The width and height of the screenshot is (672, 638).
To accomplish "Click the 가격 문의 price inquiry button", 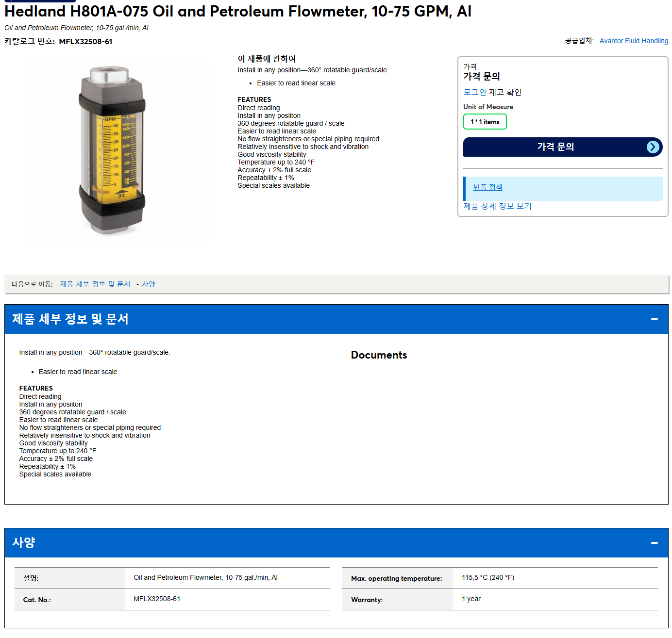I will click(563, 147).
